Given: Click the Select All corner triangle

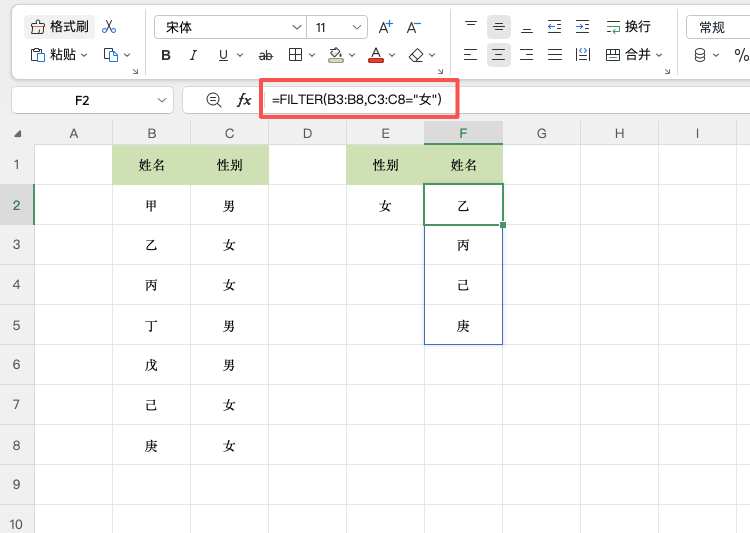Looking at the screenshot, I should 18,133.
